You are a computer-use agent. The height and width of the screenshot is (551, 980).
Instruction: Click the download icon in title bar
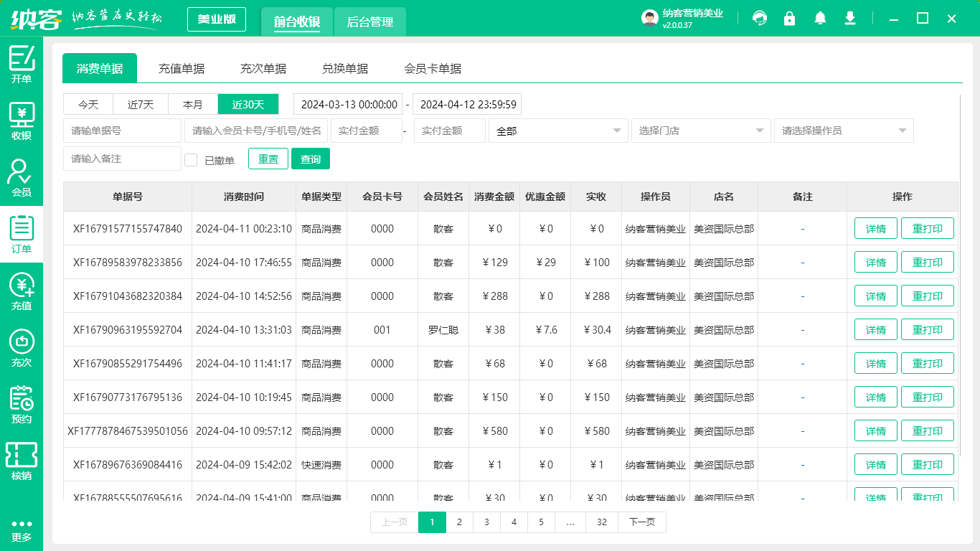(849, 18)
